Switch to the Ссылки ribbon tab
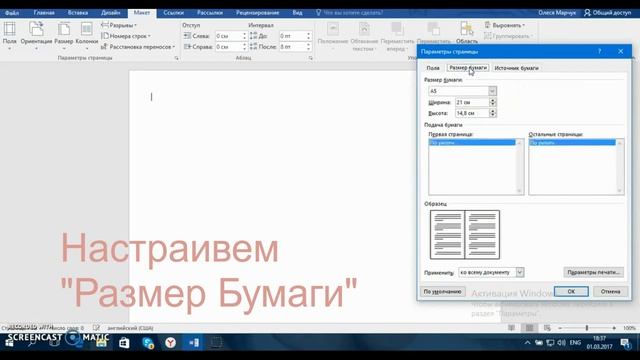The image size is (640, 360). (x=173, y=13)
